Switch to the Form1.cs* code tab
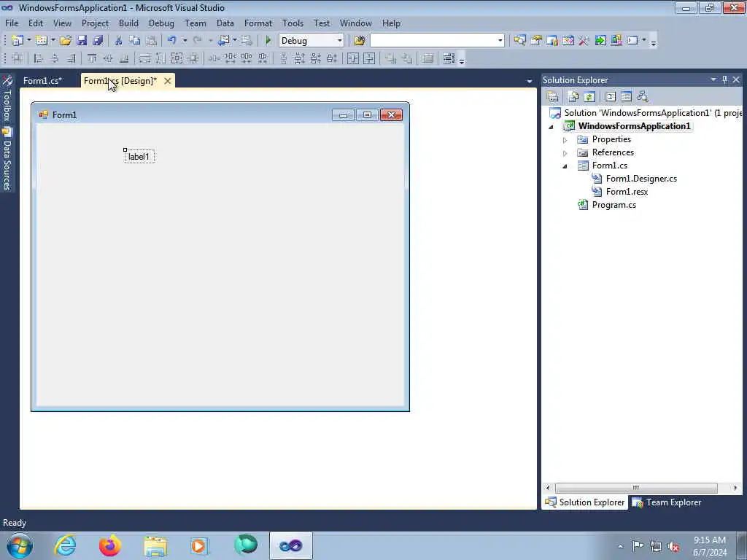This screenshot has width=747, height=560. pyautogui.click(x=42, y=81)
